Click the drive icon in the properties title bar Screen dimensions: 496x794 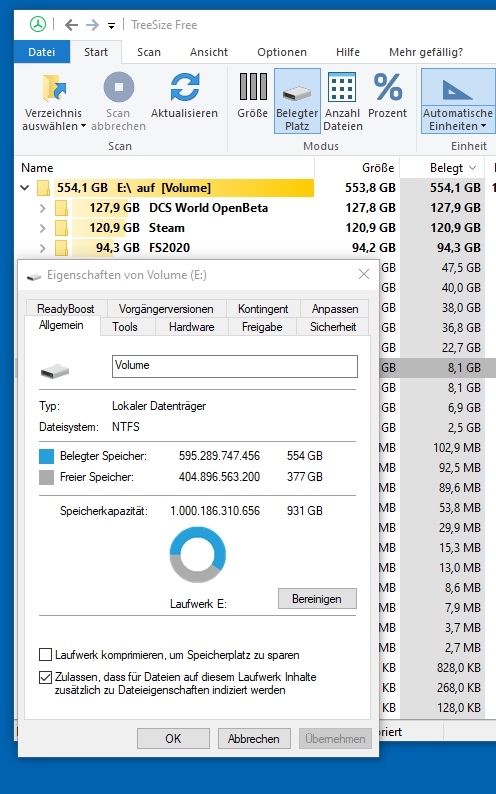pyautogui.click(x=33, y=276)
